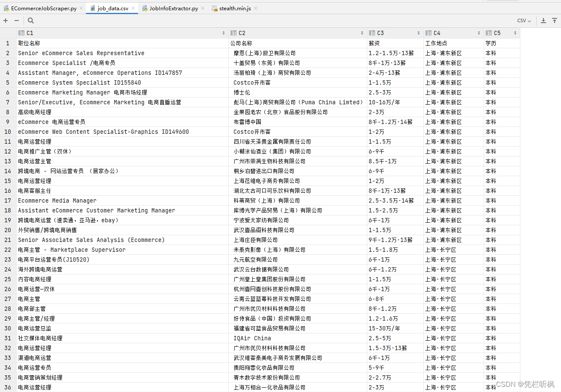Toggle sort arrows on column C4
The image size is (561, 392).
[x=479, y=33]
